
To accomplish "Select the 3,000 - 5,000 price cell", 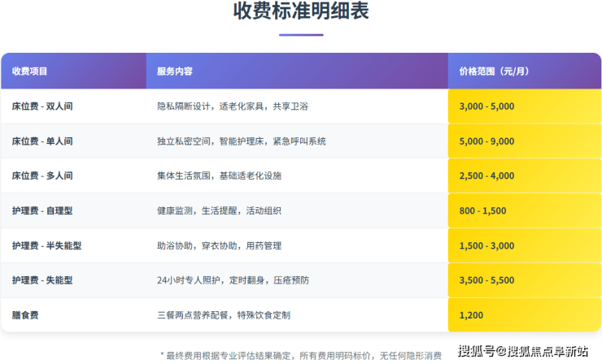I will click(x=486, y=106).
